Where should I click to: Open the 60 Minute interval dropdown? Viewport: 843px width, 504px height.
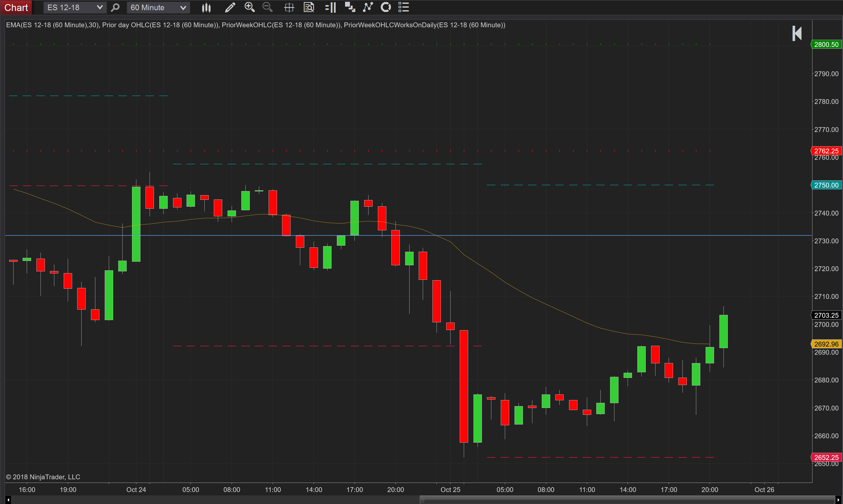(x=157, y=7)
